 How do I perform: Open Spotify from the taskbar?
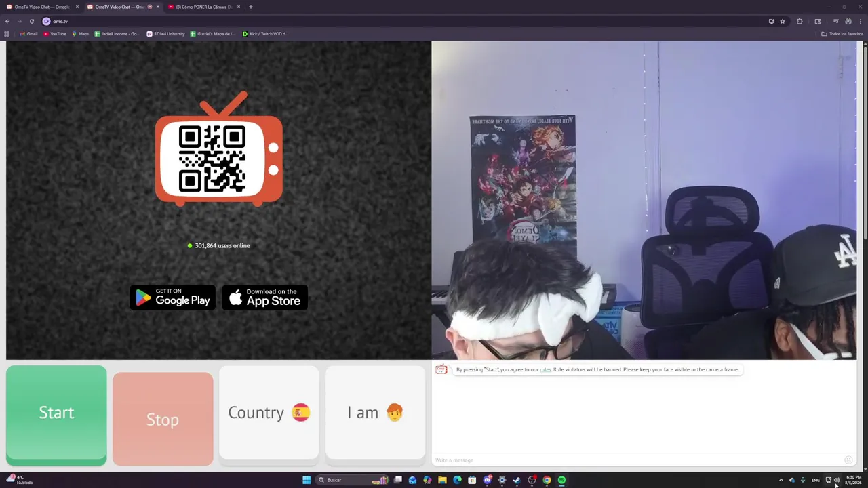click(x=561, y=480)
